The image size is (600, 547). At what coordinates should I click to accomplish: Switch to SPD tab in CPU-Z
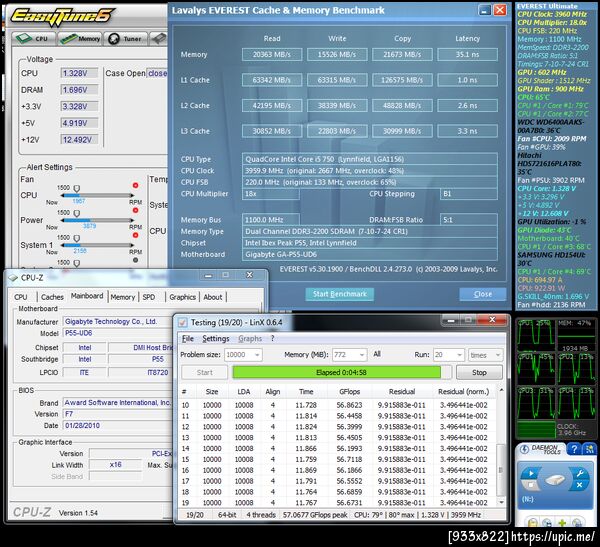click(x=149, y=297)
